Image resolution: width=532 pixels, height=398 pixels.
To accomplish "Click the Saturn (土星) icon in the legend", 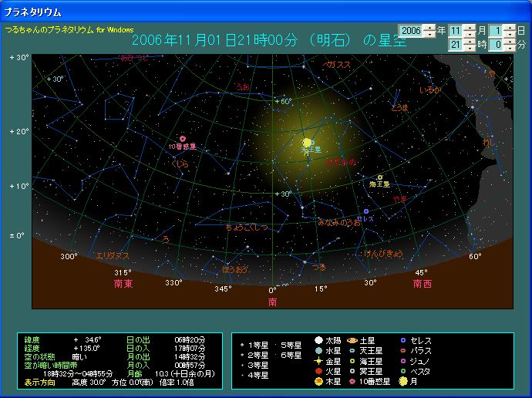I will click(352, 340).
